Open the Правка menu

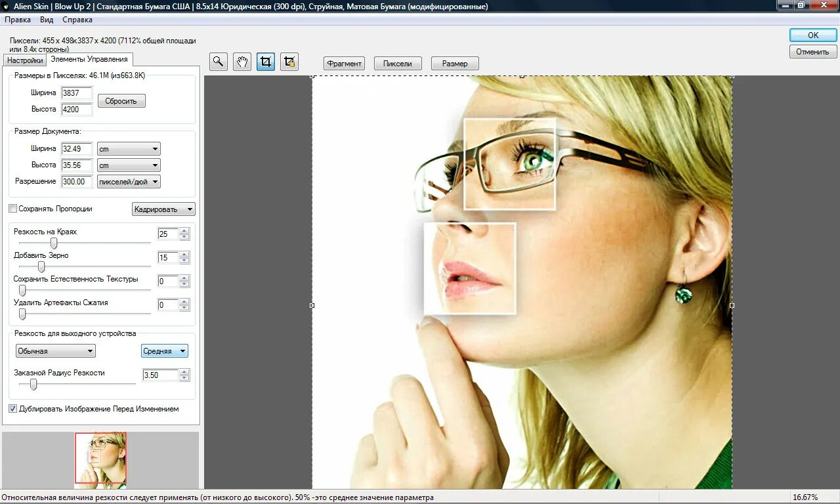tap(18, 20)
